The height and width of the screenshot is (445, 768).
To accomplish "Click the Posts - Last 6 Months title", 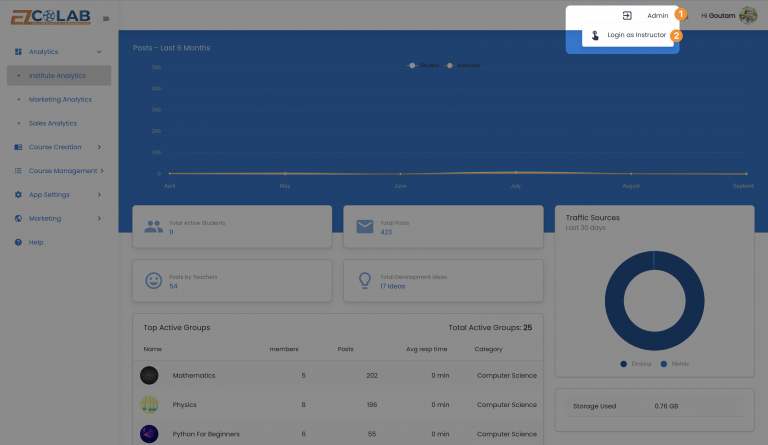I will click(x=171, y=48).
